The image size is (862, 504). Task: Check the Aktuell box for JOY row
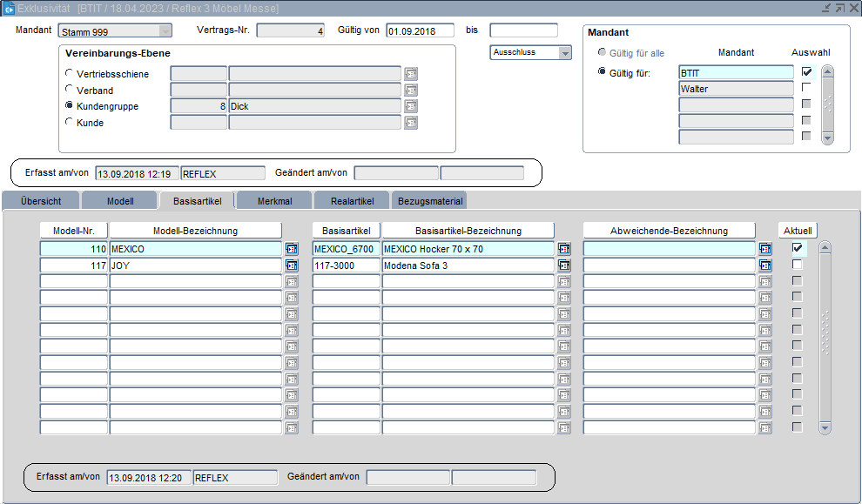797,265
